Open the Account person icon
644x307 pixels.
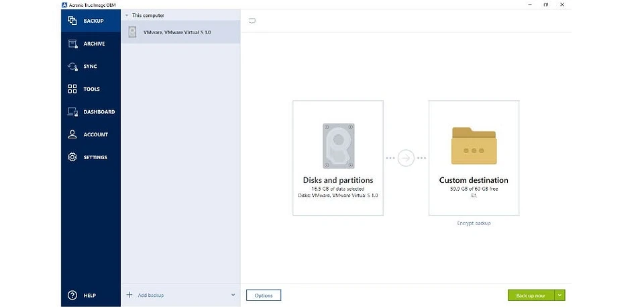point(72,134)
